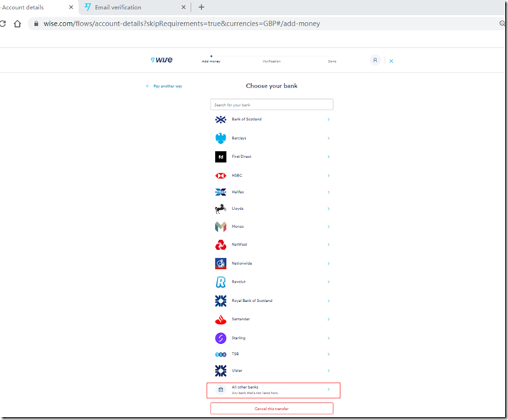Image resolution: width=508 pixels, height=420 pixels.
Task: Switch to the Email verification tab
Action: click(128, 7)
